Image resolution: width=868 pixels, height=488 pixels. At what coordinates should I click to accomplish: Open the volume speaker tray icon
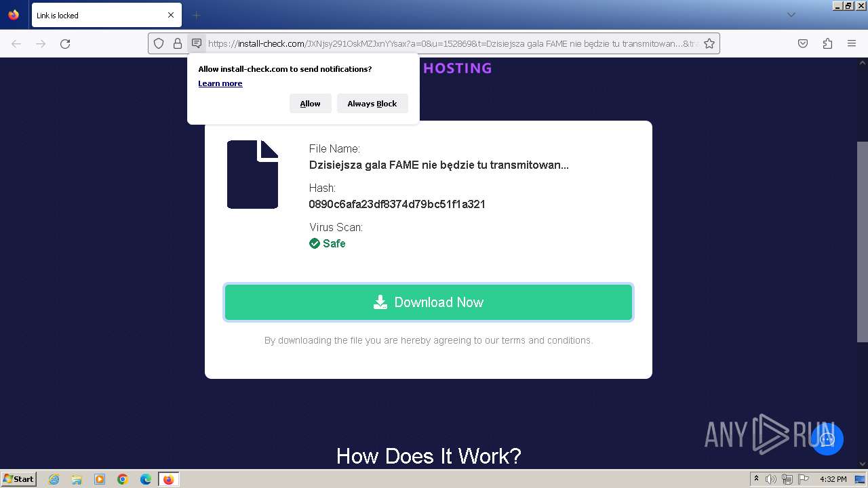point(771,479)
